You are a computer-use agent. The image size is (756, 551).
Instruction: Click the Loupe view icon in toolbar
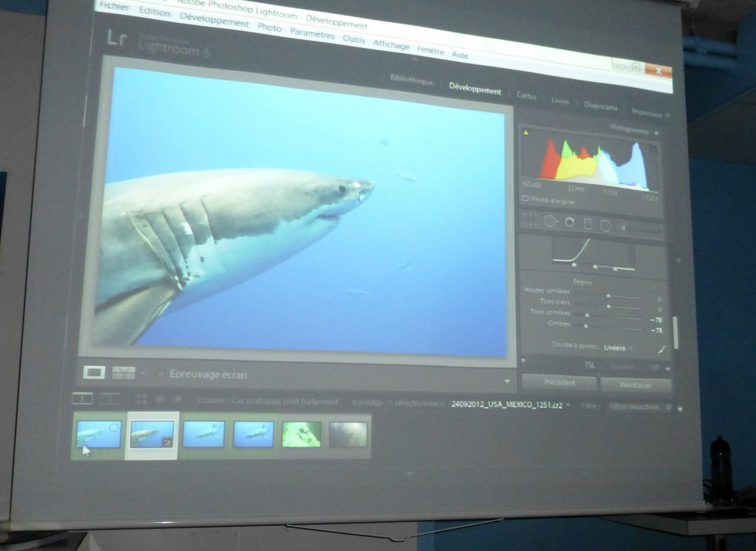click(94, 372)
